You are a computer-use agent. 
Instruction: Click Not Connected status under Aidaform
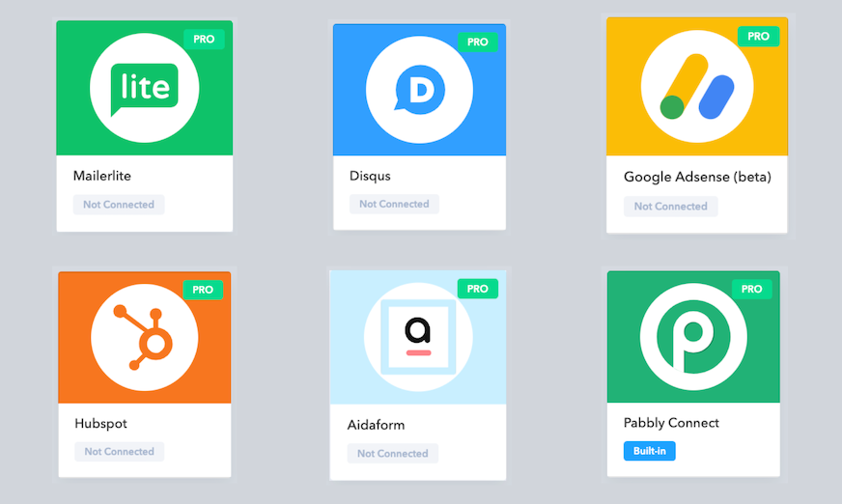pos(393,454)
